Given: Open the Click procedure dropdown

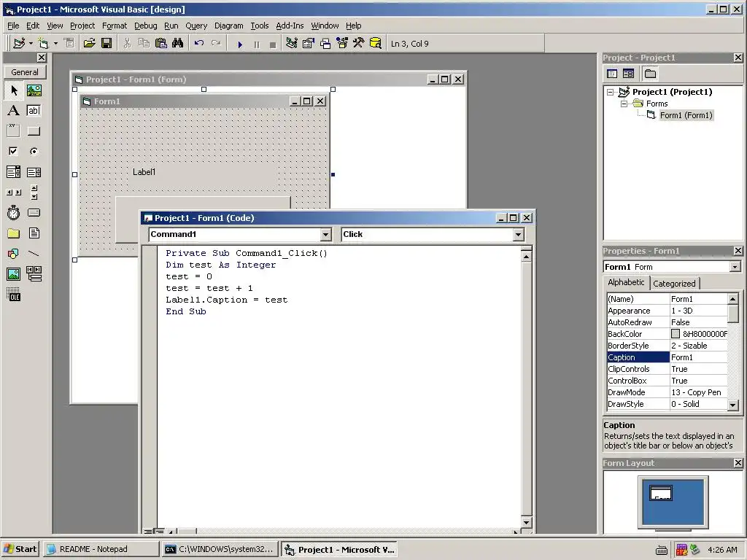Looking at the screenshot, I should pos(519,234).
